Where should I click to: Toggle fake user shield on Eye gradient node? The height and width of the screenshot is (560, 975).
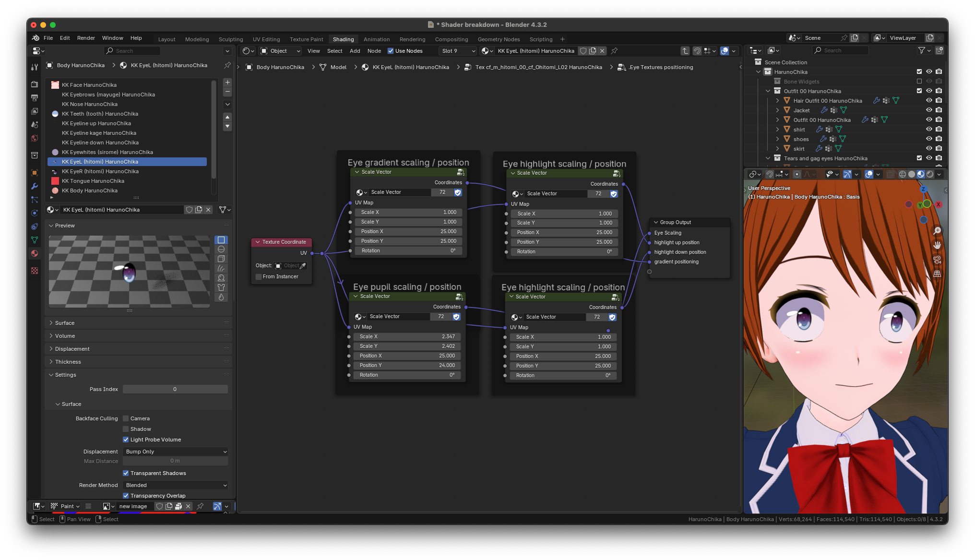click(x=458, y=192)
